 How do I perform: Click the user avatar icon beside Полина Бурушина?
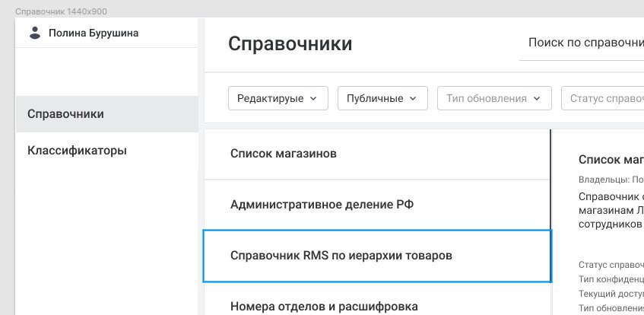[35, 33]
